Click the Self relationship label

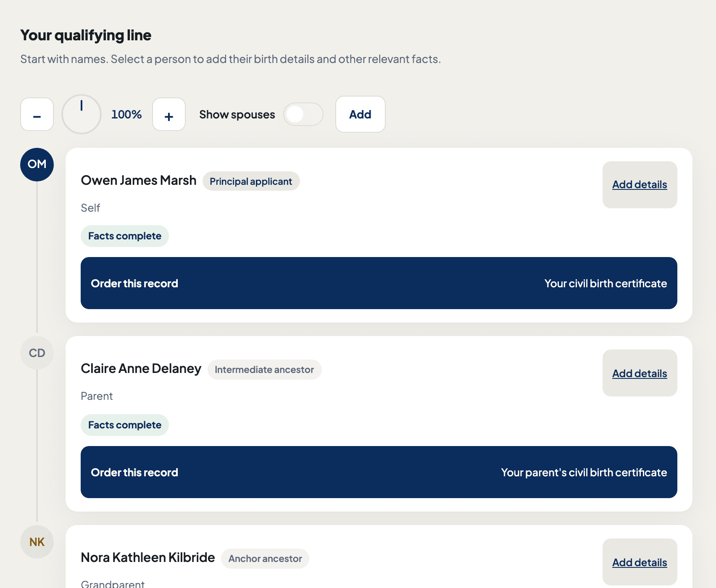click(x=90, y=208)
